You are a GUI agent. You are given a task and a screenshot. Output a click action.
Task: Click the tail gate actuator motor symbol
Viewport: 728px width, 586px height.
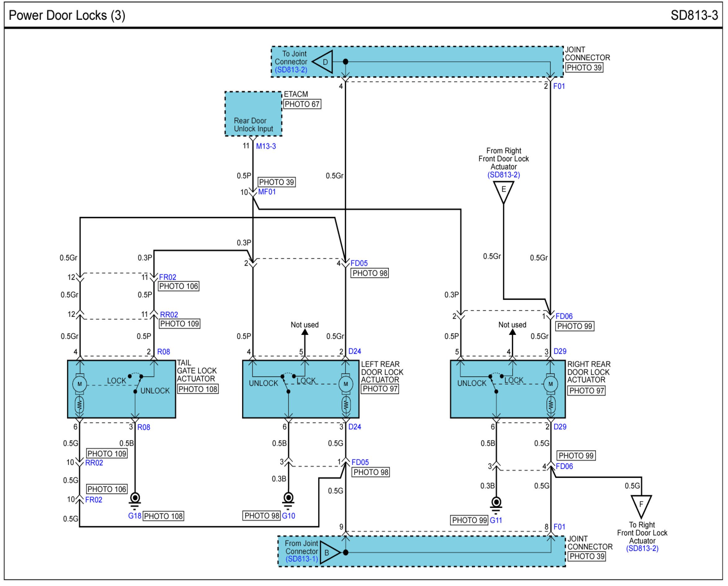pyautogui.click(x=80, y=384)
